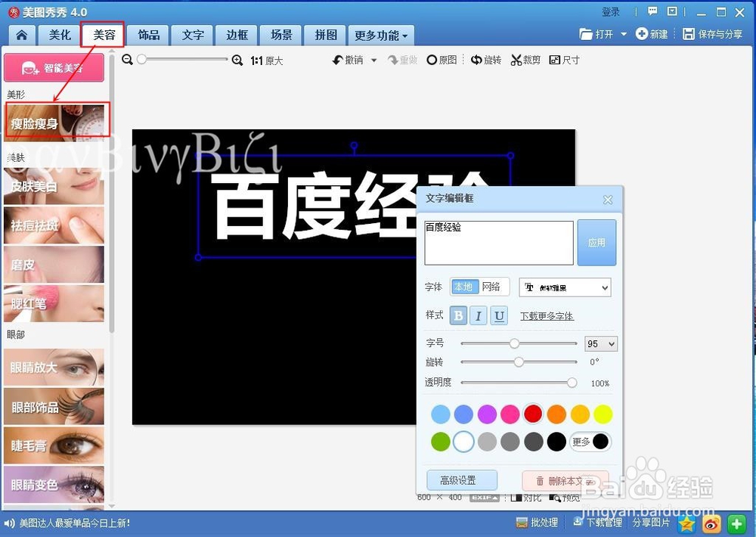Click the 百度经验 text input box
The height and width of the screenshot is (537, 756).
499,243
